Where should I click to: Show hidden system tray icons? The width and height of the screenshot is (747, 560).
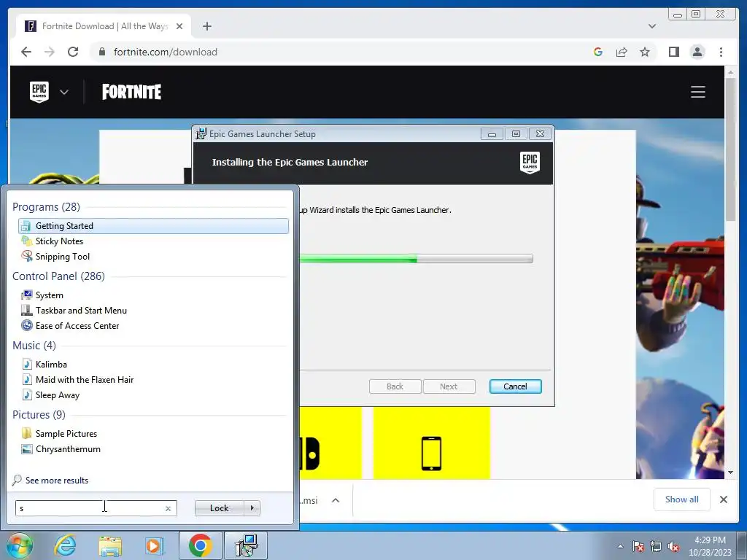[x=620, y=546]
